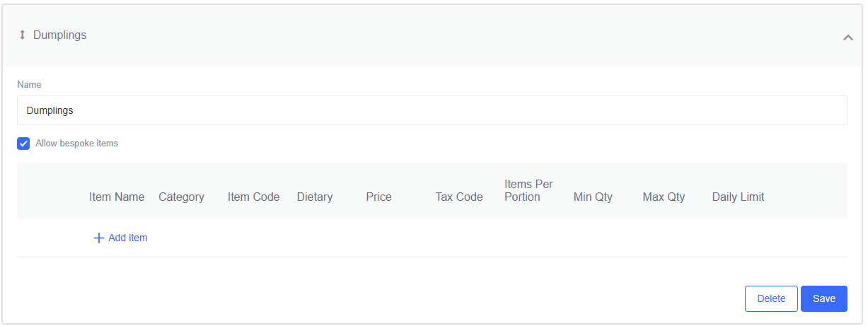Screen dimensions: 868x326
Task: Click the Max Qty column header
Action: tap(664, 197)
